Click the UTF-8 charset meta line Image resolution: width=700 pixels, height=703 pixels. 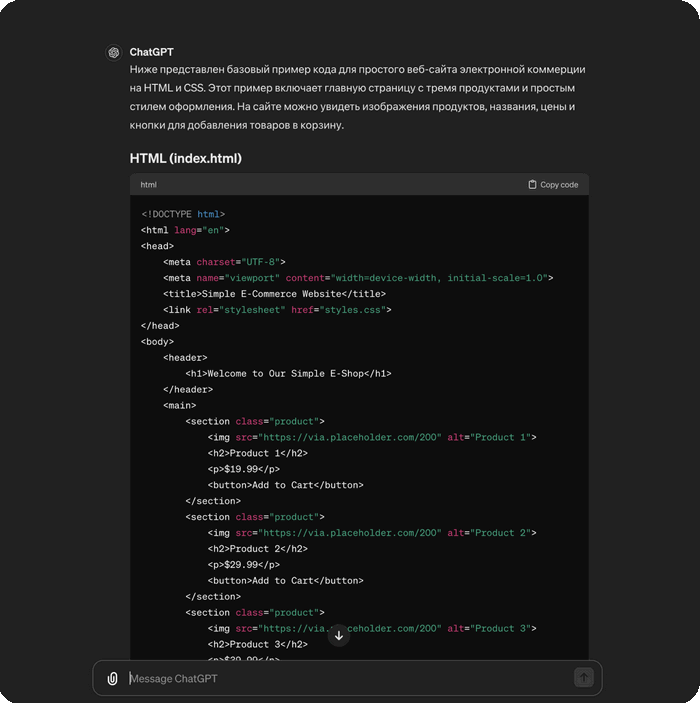[225, 262]
